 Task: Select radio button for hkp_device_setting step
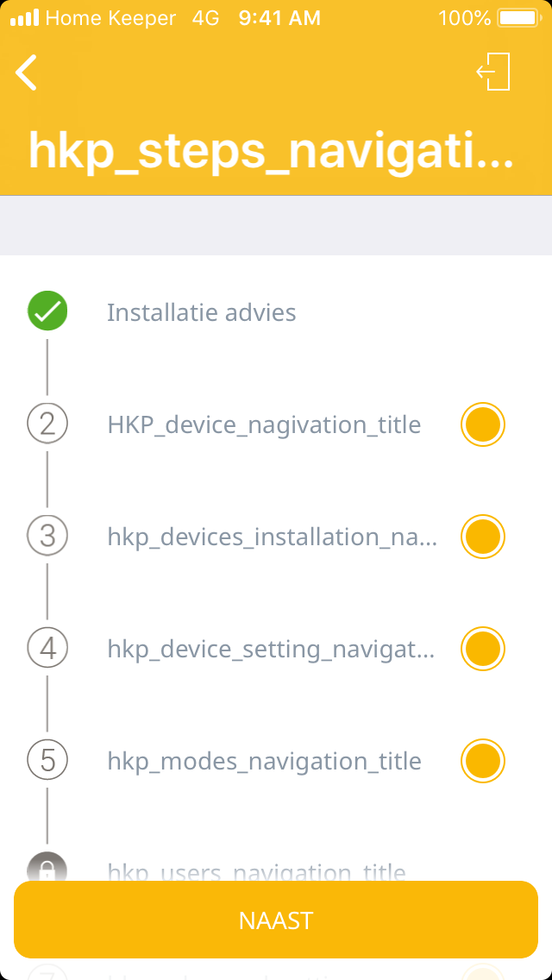pyautogui.click(x=482, y=649)
